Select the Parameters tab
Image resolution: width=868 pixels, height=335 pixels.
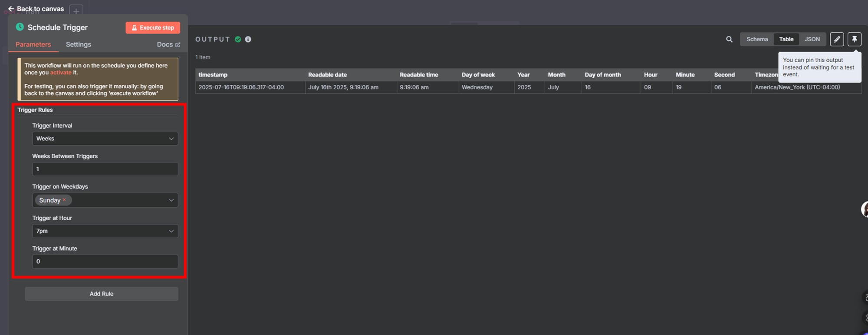point(33,44)
